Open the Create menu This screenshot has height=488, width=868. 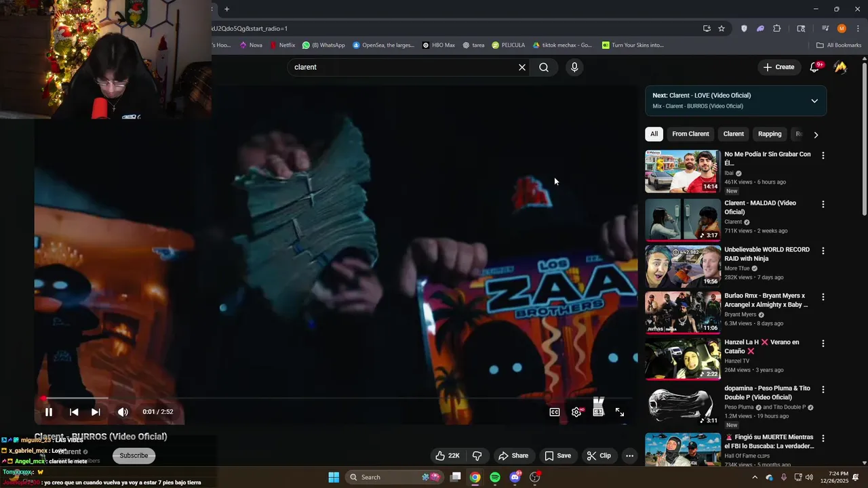pyautogui.click(x=778, y=67)
